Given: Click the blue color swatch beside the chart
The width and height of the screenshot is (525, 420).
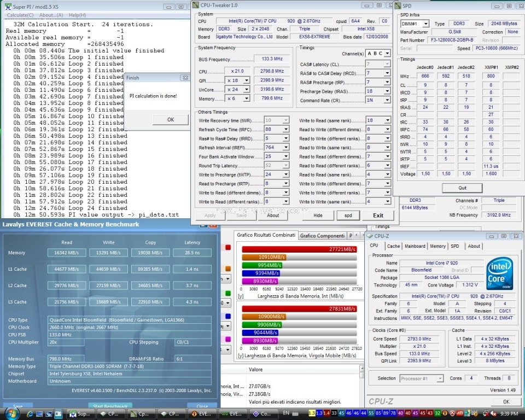Looking at the screenshot, I should coord(228,316).
